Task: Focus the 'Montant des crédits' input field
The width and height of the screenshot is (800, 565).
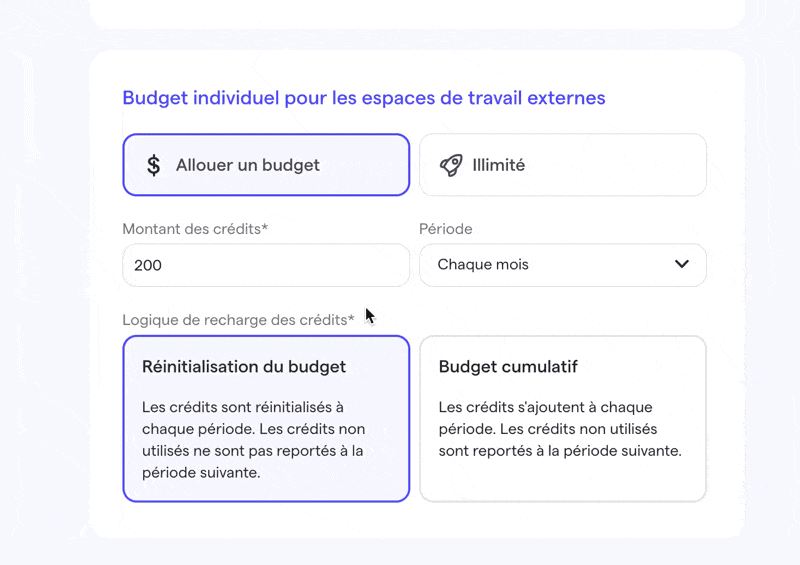Action: click(266, 265)
